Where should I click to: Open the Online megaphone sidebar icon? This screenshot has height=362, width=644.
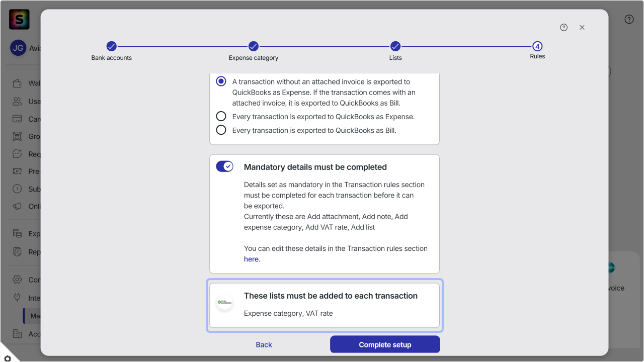tap(18, 206)
